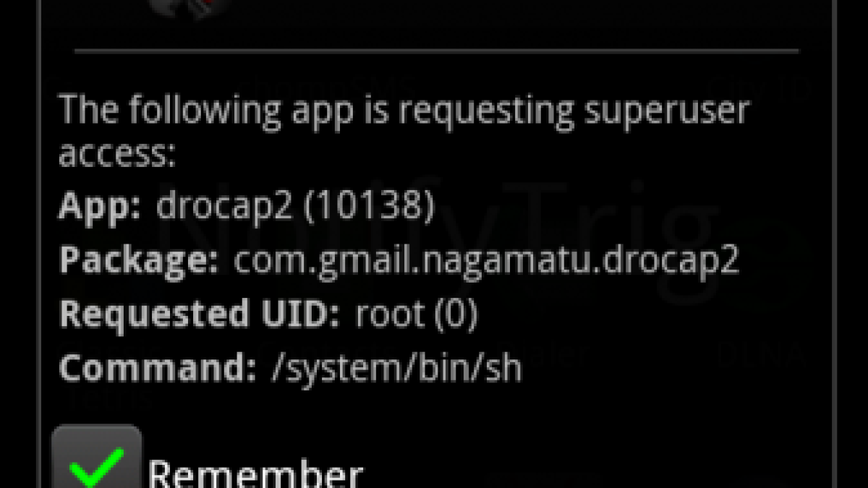
Task: Select the /system/bin/sh command text
Action: pyautogui.click(x=396, y=368)
